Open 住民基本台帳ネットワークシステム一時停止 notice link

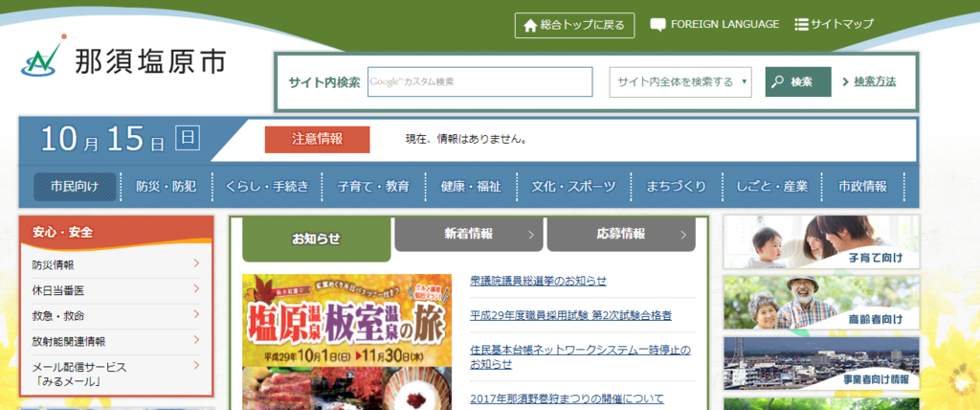pos(580,356)
